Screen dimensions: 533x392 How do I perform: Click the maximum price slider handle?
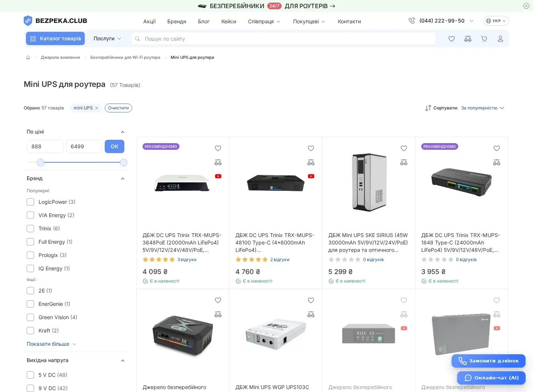click(x=124, y=162)
